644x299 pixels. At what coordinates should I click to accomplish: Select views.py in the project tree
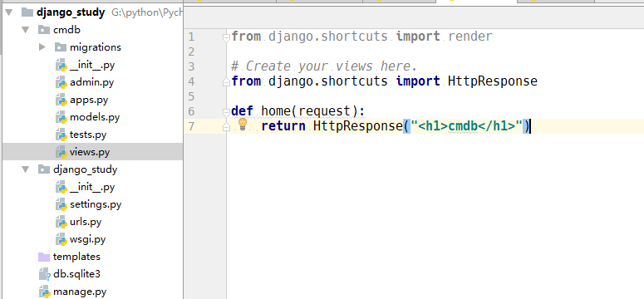(x=90, y=152)
